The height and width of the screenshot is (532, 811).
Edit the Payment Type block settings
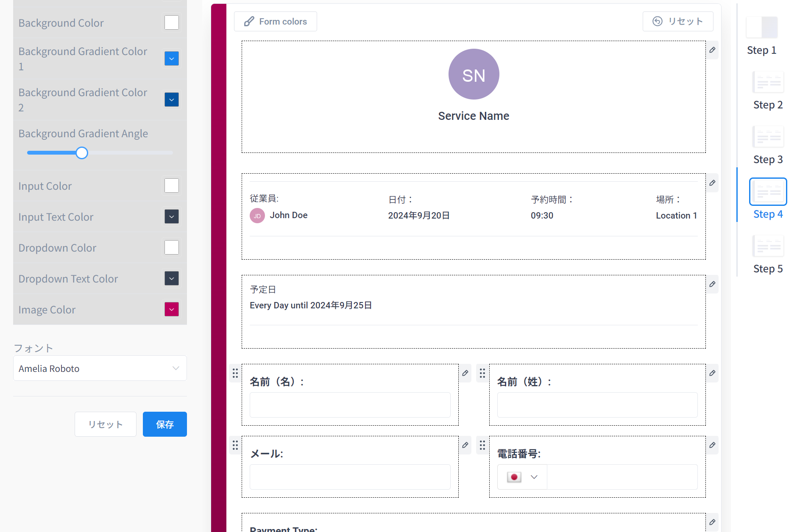pyautogui.click(x=712, y=522)
